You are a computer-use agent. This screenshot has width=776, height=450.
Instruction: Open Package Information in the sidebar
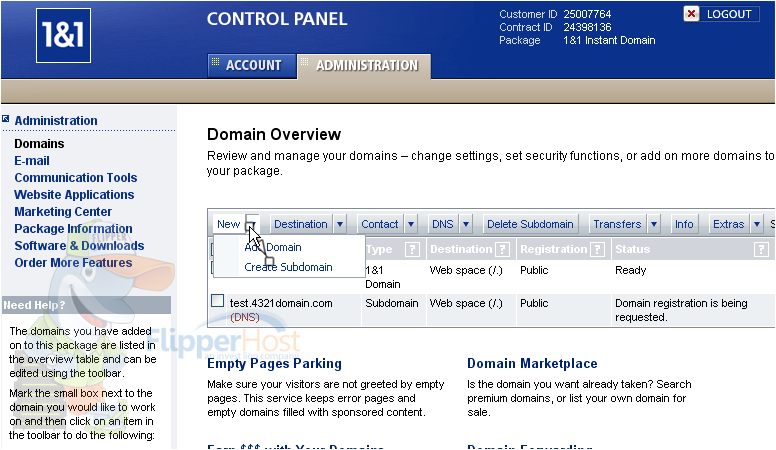pyautogui.click(x=73, y=229)
